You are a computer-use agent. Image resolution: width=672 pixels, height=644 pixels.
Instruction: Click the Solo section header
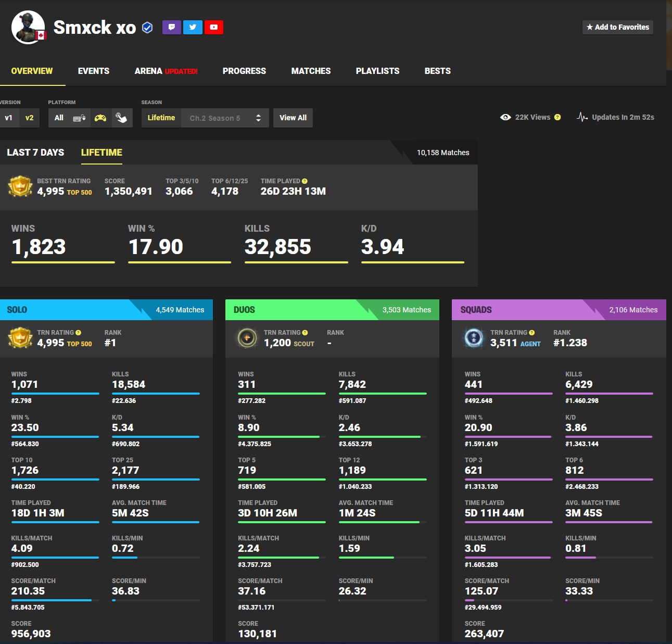pos(106,310)
